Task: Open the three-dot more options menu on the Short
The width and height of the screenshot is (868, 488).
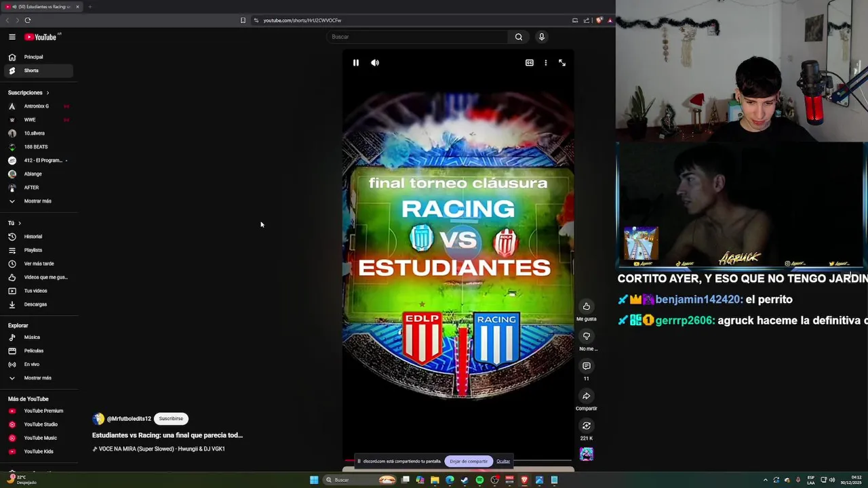Action: 546,62
